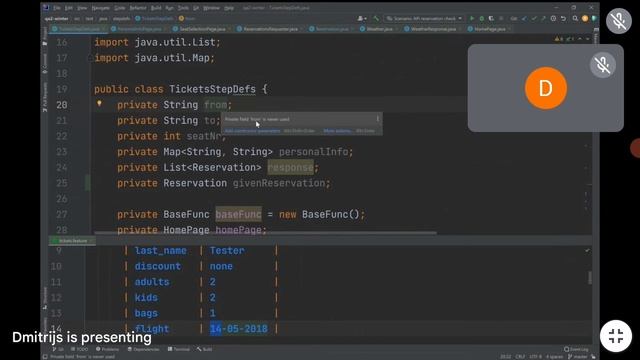Open run configuration dropdown 'Scenario: API reservation check'
640x360 pixels.
[x=424, y=18]
